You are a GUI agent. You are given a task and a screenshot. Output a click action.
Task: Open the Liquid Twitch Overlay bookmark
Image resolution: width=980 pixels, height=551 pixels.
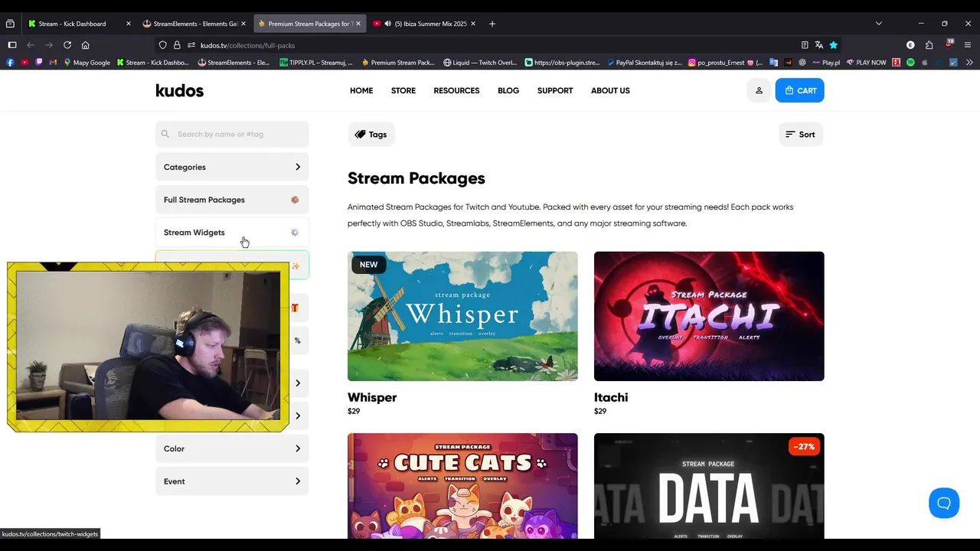481,63
